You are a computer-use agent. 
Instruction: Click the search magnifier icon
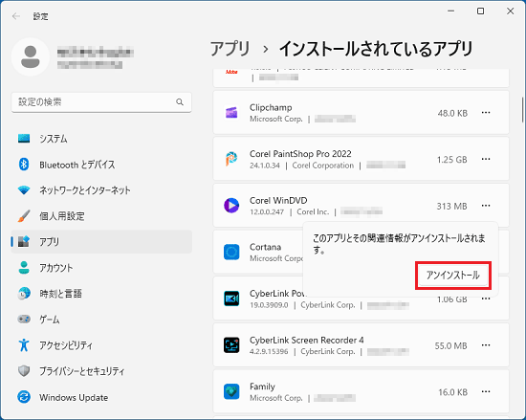(x=180, y=102)
